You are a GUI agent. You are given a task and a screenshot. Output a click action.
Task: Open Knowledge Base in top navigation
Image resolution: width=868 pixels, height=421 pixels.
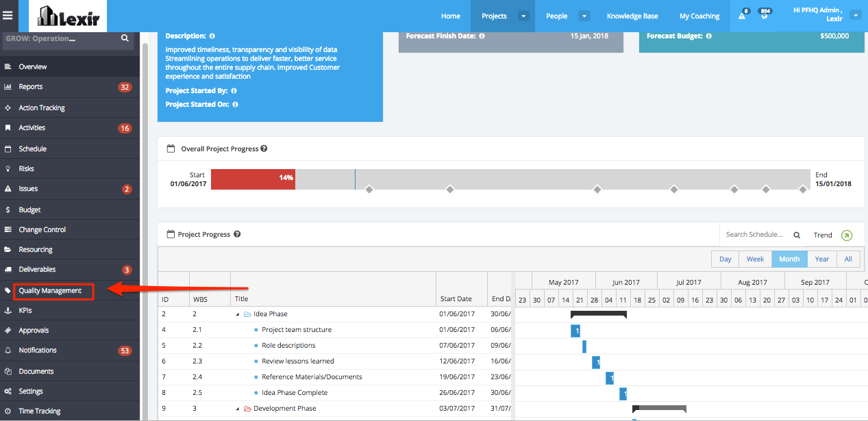pos(632,16)
